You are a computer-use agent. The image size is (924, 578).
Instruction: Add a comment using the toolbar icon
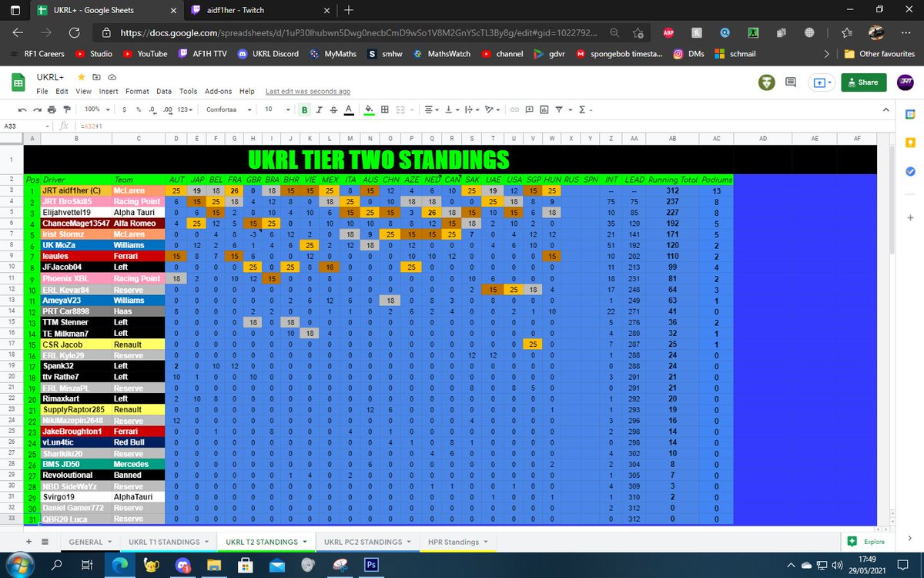(x=529, y=109)
